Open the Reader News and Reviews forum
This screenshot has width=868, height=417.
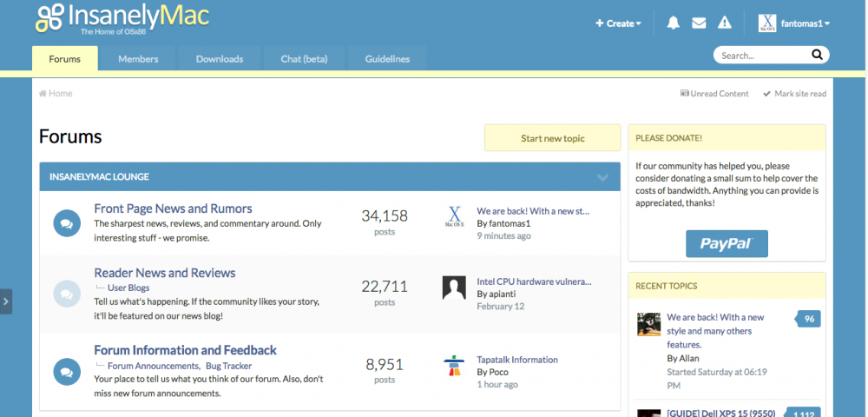click(x=165, y=273)
